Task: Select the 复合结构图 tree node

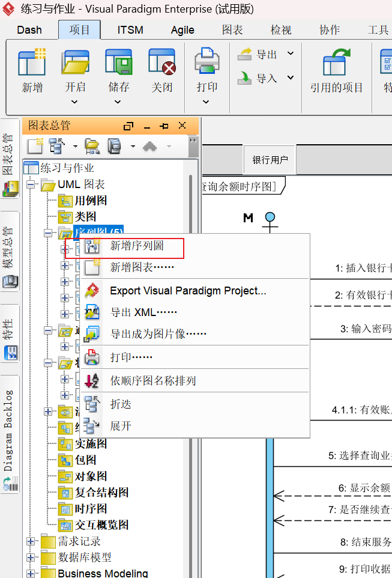Action: pos(101,493)
